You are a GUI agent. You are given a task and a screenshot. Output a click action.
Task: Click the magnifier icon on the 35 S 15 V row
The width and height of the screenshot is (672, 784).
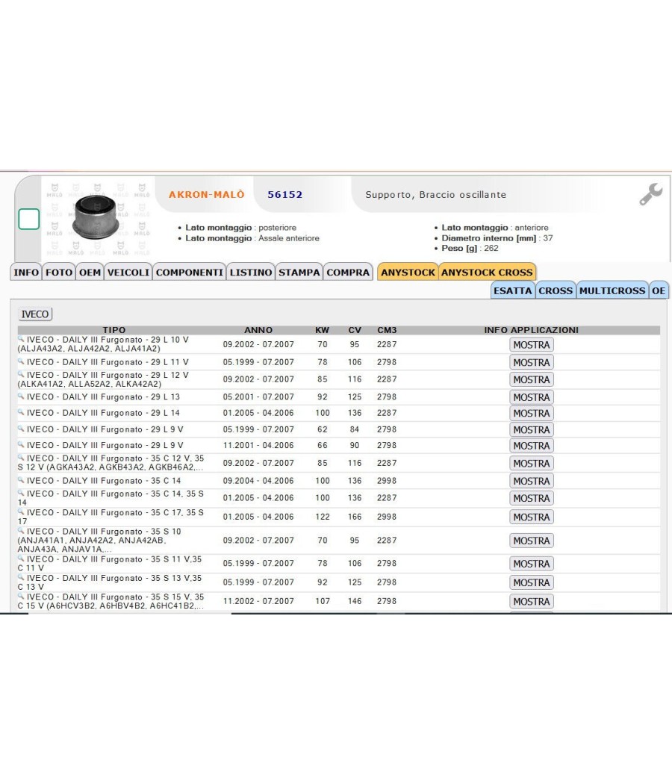[21, 596]
